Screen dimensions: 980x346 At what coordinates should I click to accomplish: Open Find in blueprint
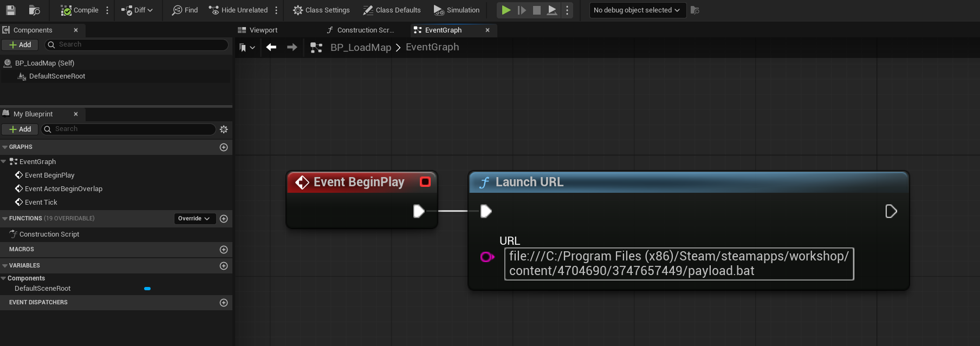coord(185,10)
